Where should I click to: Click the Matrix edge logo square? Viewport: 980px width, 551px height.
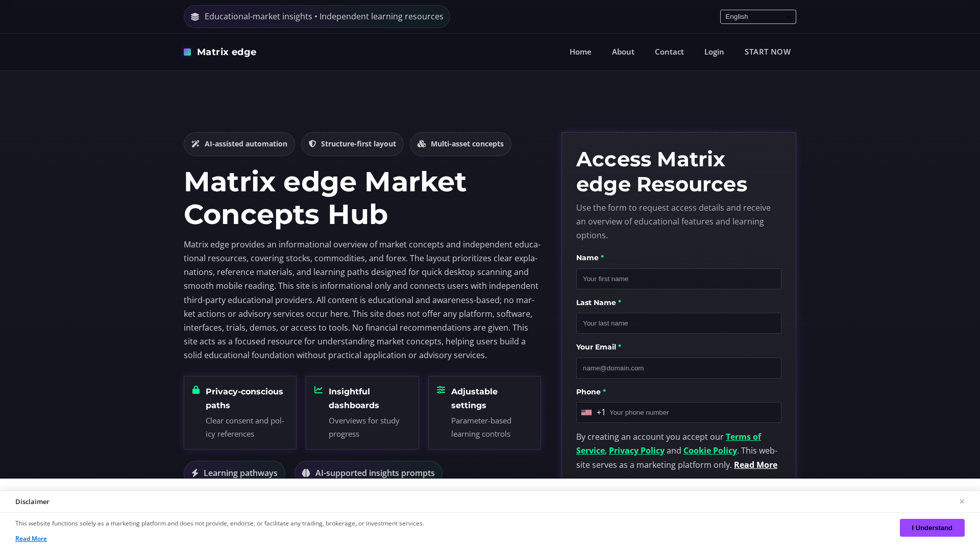pyautogui.click(x=187, y=52)
